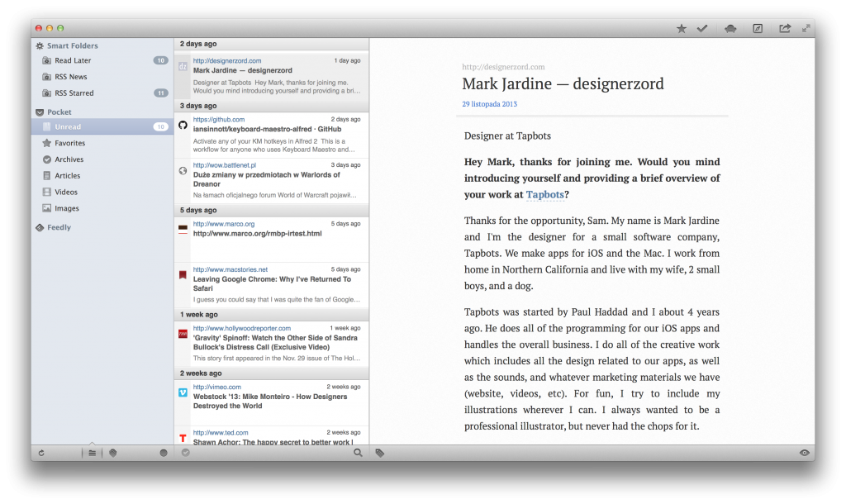This screenshot has height=504, width=846.
Task: Collapse the Pocket section
Action: [40, 112]
